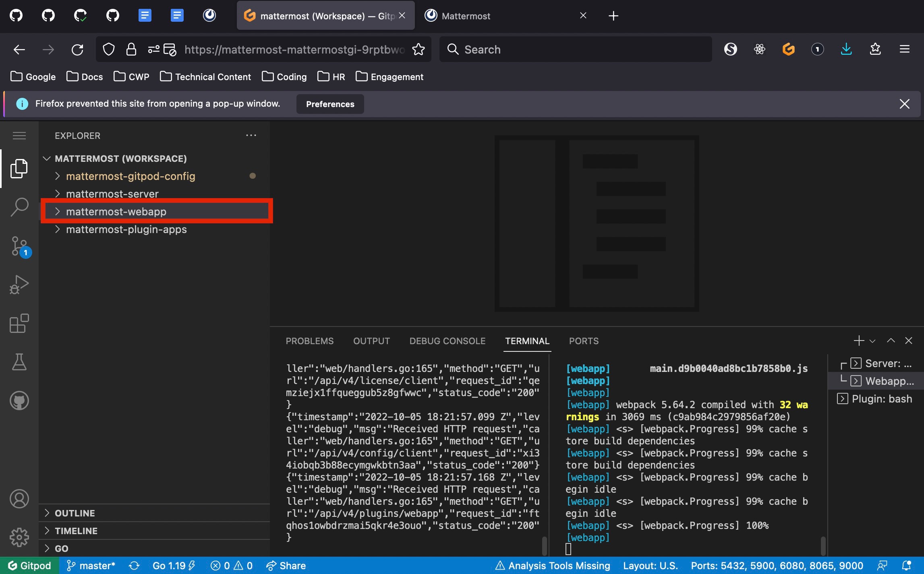Click the Preferences button in popup notice

(x=330, y=104)
